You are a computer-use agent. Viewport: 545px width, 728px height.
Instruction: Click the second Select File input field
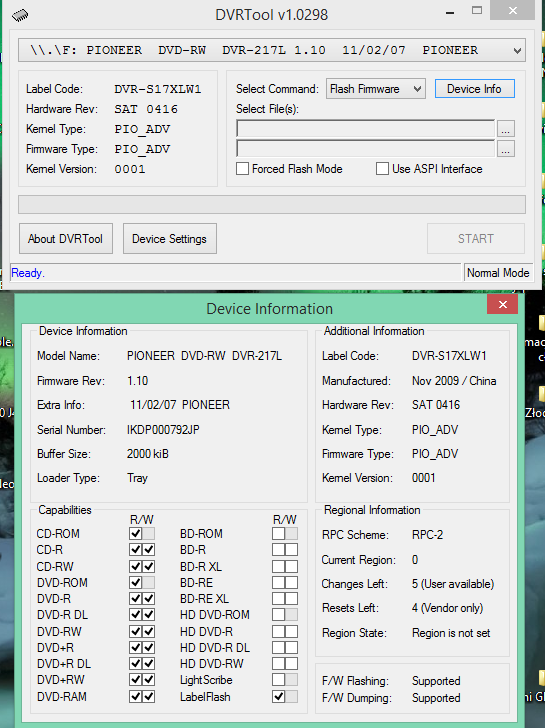[x=365, y=149]
